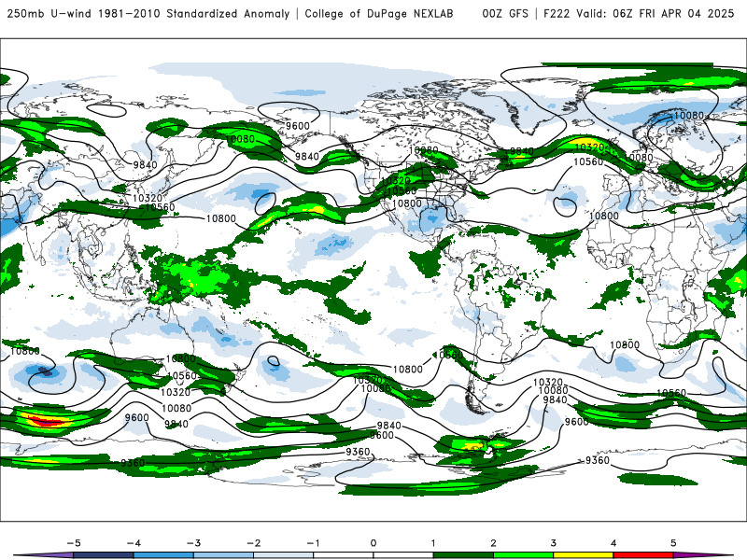Pick the red 4-to-5 colorbar segment

(643, 555)
